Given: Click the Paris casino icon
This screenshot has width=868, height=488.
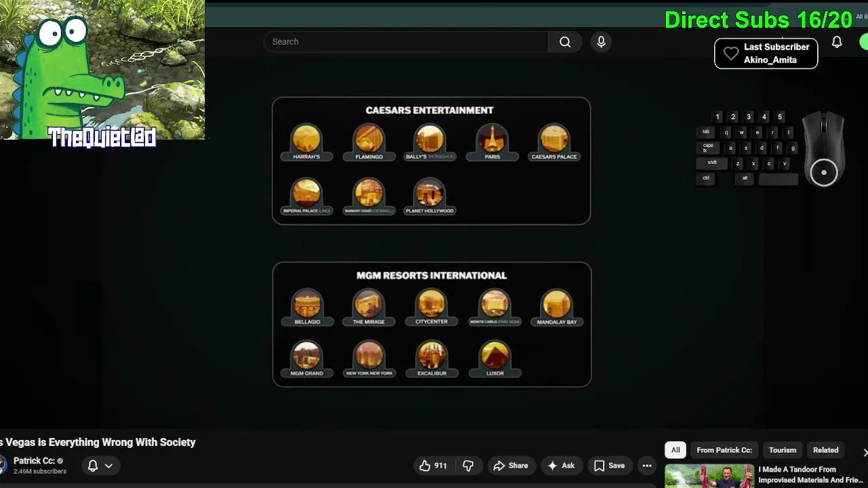Looking at the screenshot, I should (x=492, y=142).
